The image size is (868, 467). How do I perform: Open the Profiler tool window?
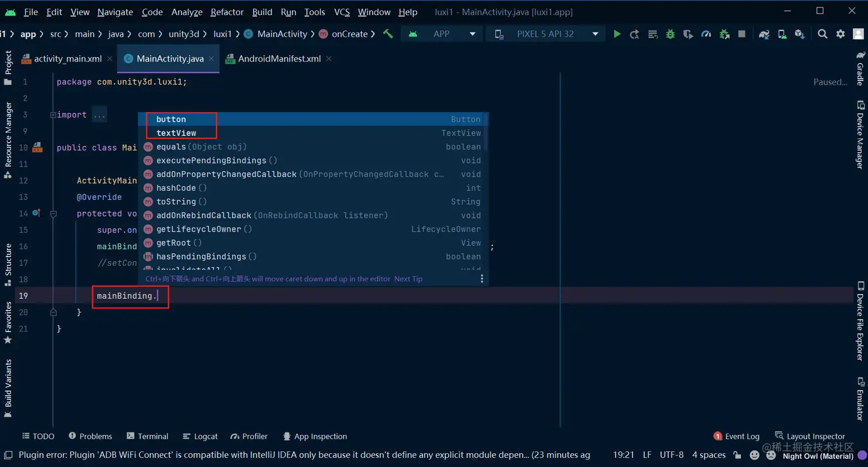(249, 436)
